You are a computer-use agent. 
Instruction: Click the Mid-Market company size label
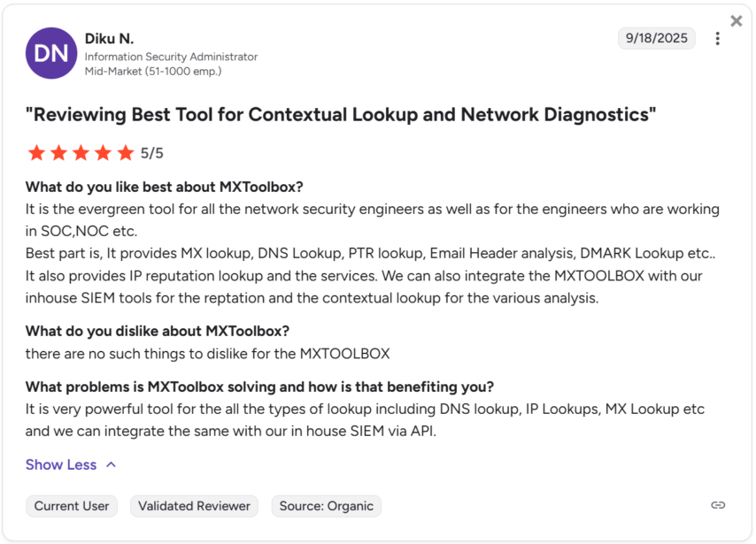(x=152, y=71)
